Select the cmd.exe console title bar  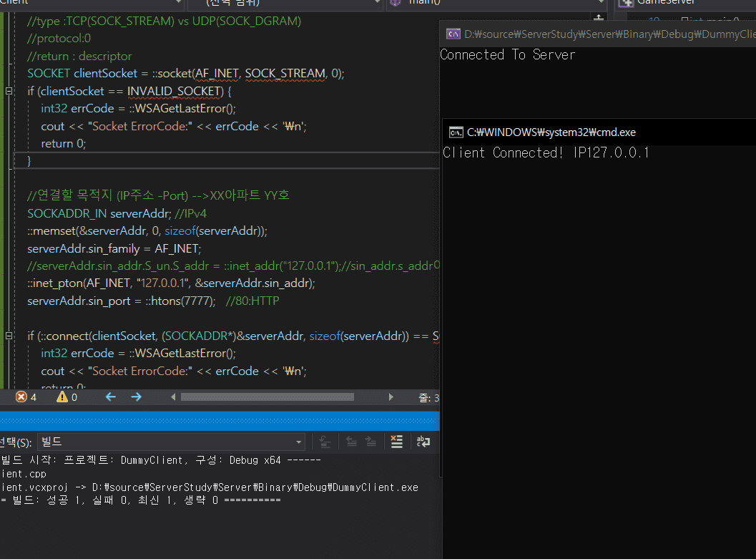tap(608, 132)
